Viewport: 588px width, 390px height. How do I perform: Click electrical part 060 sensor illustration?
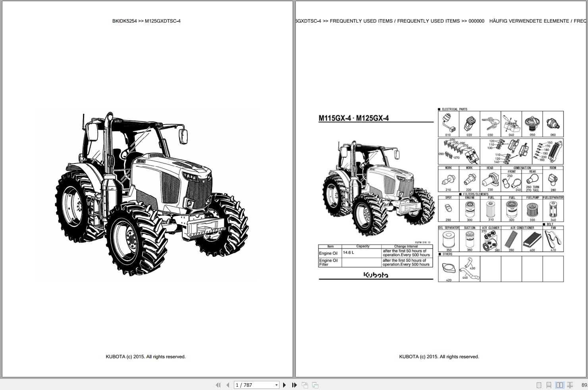[x=553, y=124]
